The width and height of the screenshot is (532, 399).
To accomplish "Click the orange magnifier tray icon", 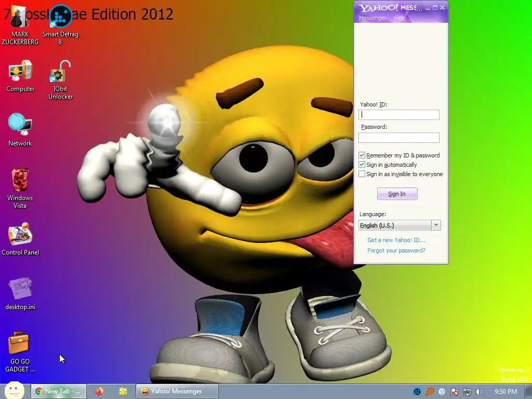I will [x=430, y=392].
